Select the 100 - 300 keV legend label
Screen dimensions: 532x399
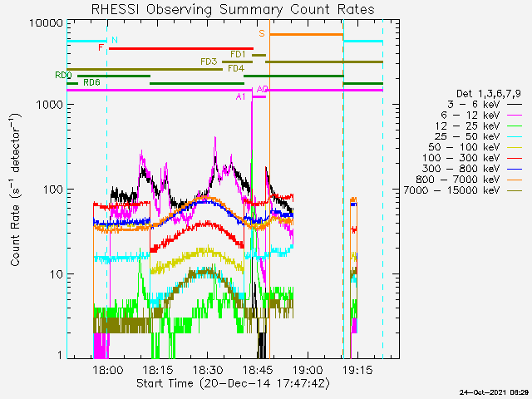tap(461, 158)
